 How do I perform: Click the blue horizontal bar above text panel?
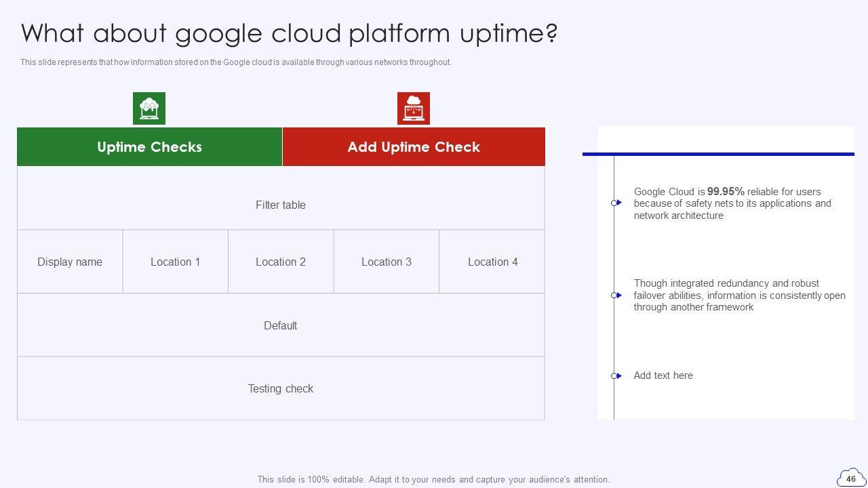pos(718,154)
